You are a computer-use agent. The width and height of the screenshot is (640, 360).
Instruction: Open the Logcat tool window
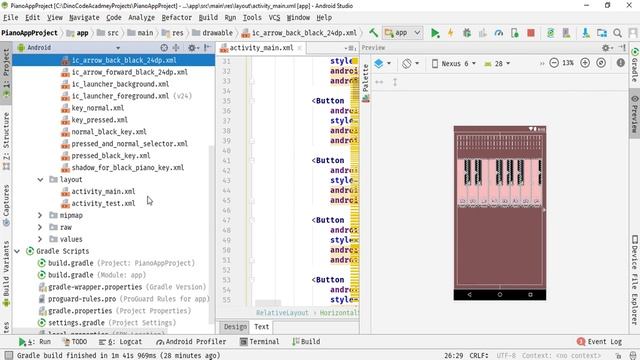pos(121,342)
